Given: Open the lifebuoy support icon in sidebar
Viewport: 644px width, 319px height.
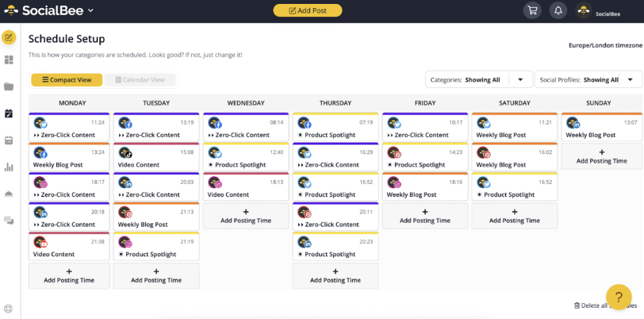Looking at the screenshot, I should [x=8, y=309].
